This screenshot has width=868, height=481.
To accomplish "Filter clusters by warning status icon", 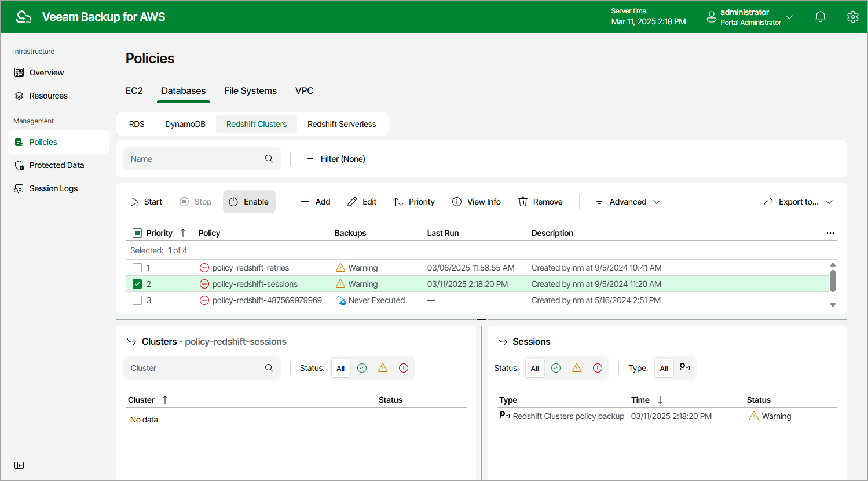I will (383, 368).
